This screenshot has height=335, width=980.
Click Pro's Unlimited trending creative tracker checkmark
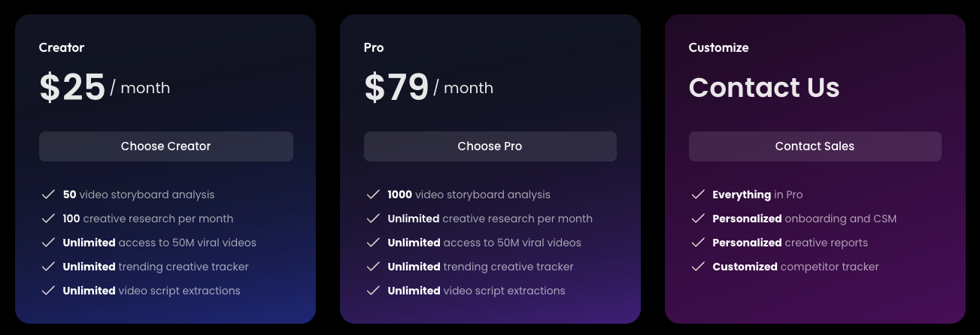click(x=373, y=267)
